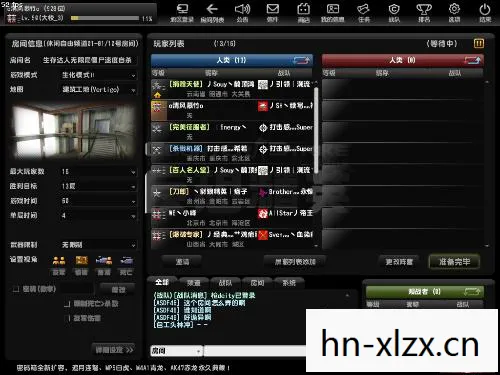Open the single-round time dropdown showing 4
The image size is (500, 375).
pos(98,216)
